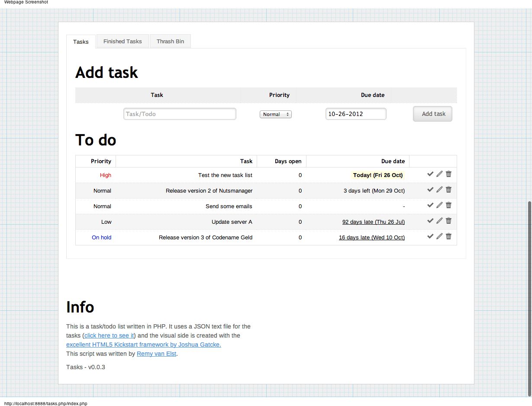The height and width of the screenshot is (406, 532).
Task: Delete 'Update server A' using its trash icon
Action: click(x=448, y=221)
